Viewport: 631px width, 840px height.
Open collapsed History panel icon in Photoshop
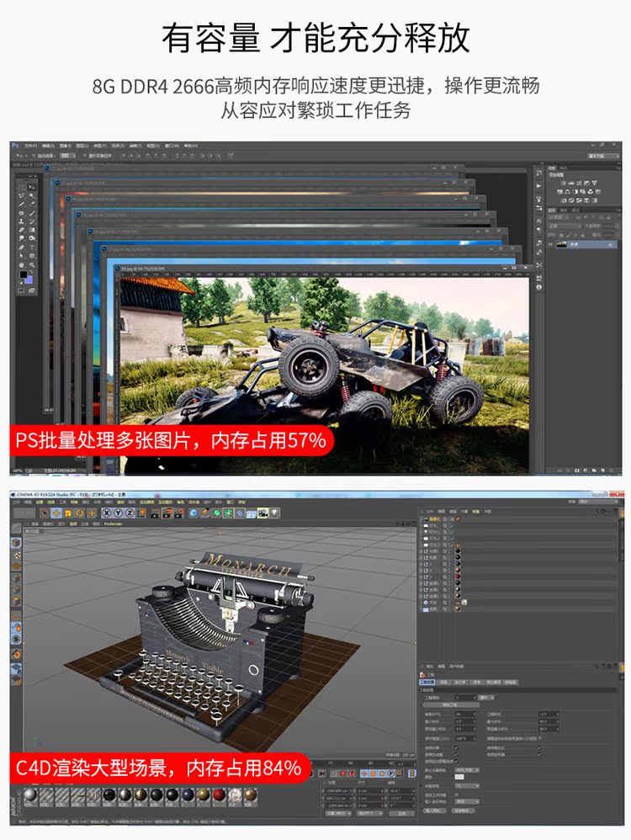538,173
